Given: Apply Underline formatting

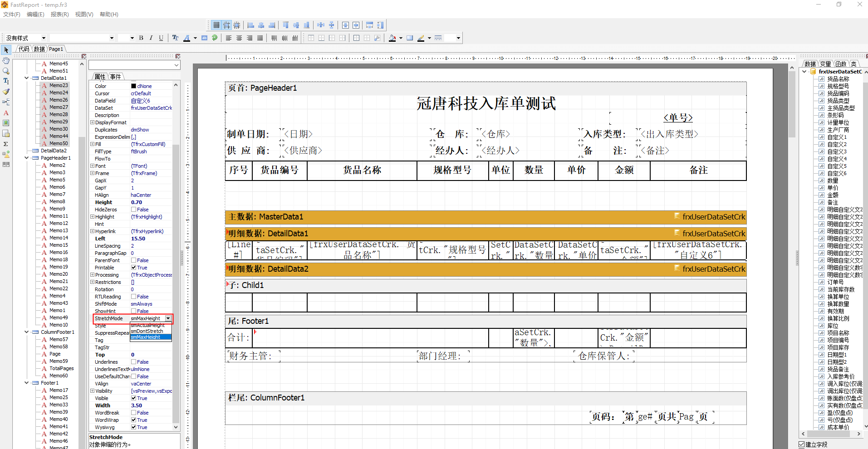Looking at the screenshot, I should pyautogui.click(x=161, y=38).
